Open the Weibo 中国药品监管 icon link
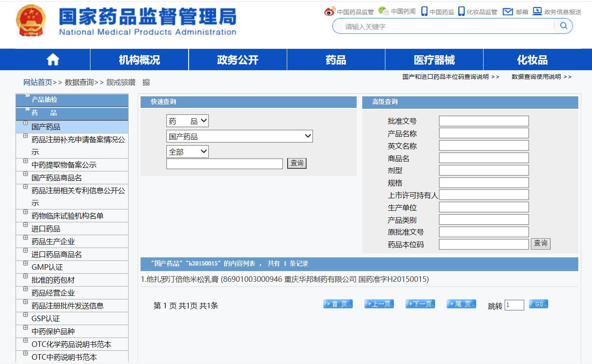 (329, 12)
